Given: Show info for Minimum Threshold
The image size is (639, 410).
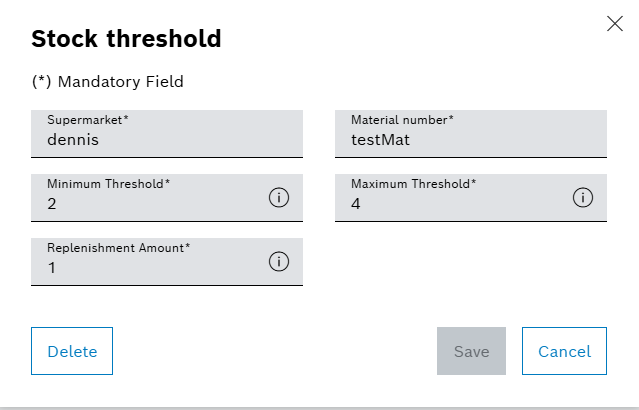Looking at the screenshot, I should tap(279, 197).
